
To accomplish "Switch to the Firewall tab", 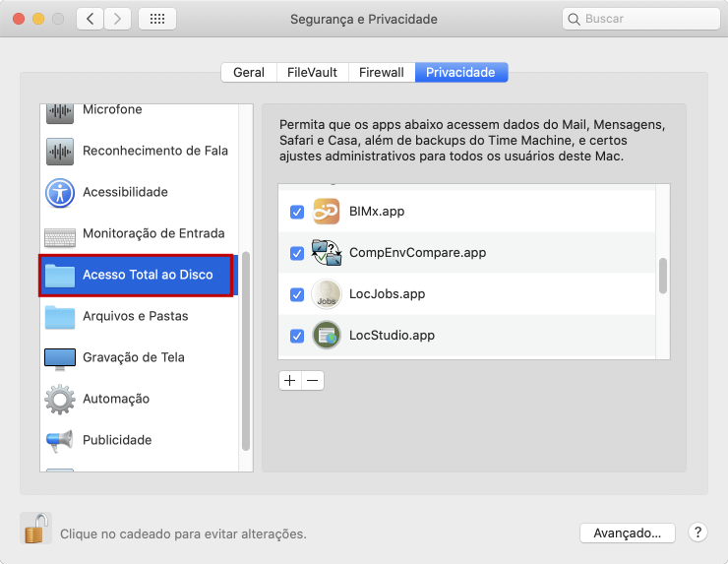I will click(381, 72).
